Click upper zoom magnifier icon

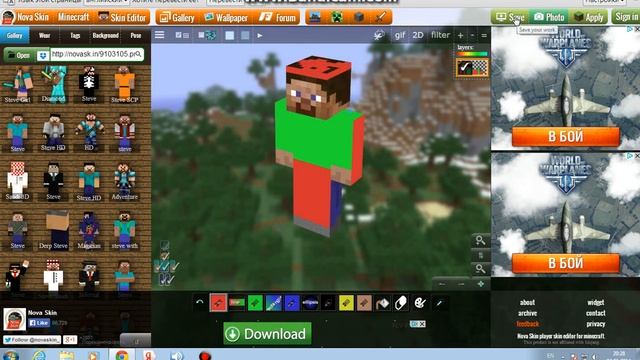coord(480,240)
